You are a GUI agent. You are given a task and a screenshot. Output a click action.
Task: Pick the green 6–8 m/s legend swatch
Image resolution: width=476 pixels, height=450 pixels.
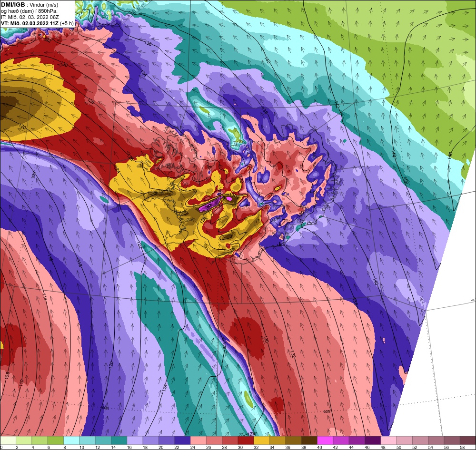click(56, 440)
